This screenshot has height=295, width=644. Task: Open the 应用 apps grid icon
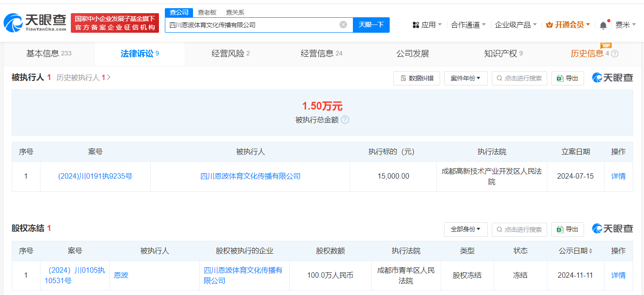point(416,25)
